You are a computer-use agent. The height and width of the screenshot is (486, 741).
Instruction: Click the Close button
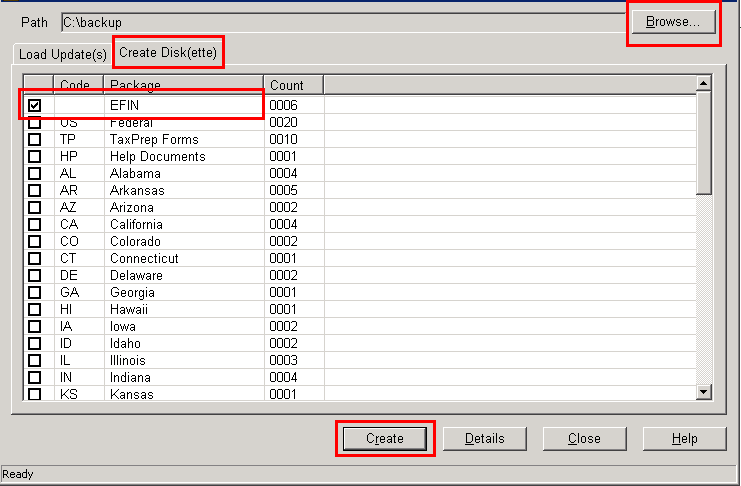tap(584, 438)
